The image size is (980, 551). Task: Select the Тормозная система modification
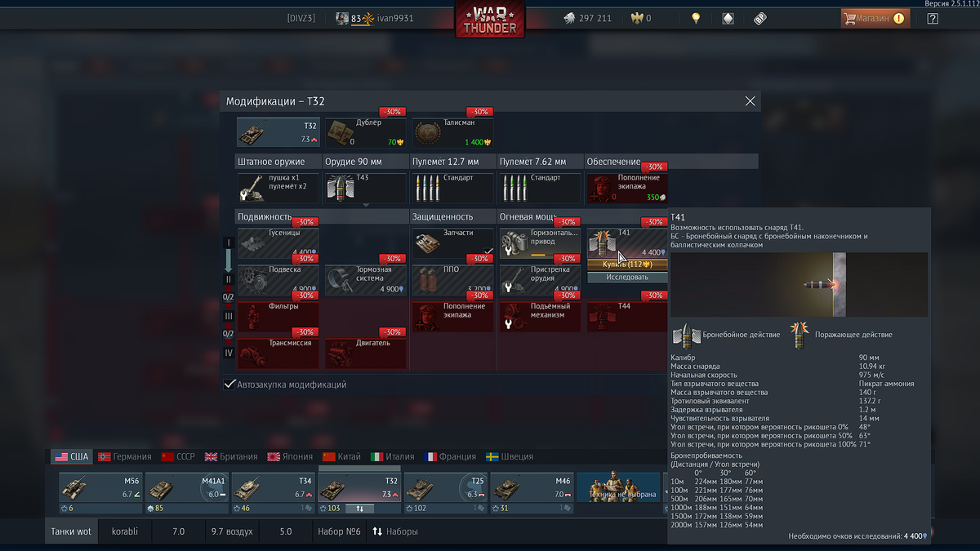[366, 279]
